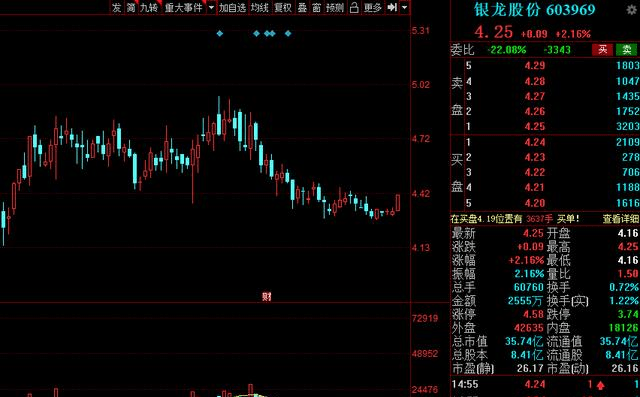Click the red 买 buy button
Viewport: 640px width, 397px height.
603,50
